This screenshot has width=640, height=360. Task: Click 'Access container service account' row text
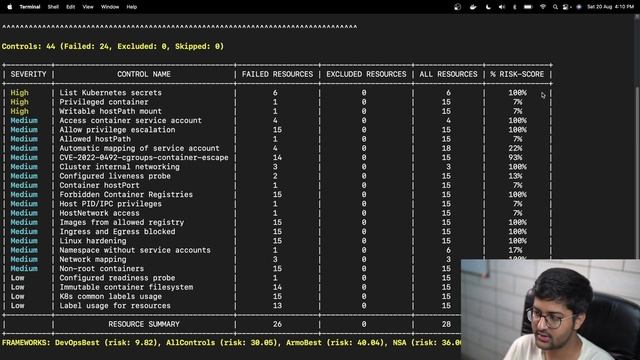click(131, 121)
